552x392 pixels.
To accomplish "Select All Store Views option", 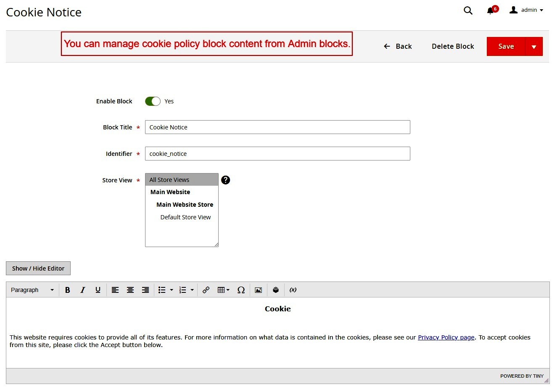I will tap(169, 180).
